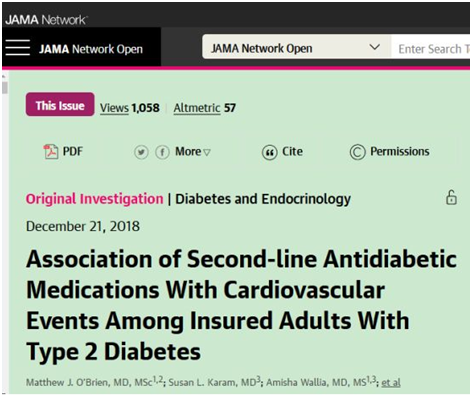Click JAMA Network Open header title
Image resolution: width=472 pixels, height=397 pixels.
91,49
